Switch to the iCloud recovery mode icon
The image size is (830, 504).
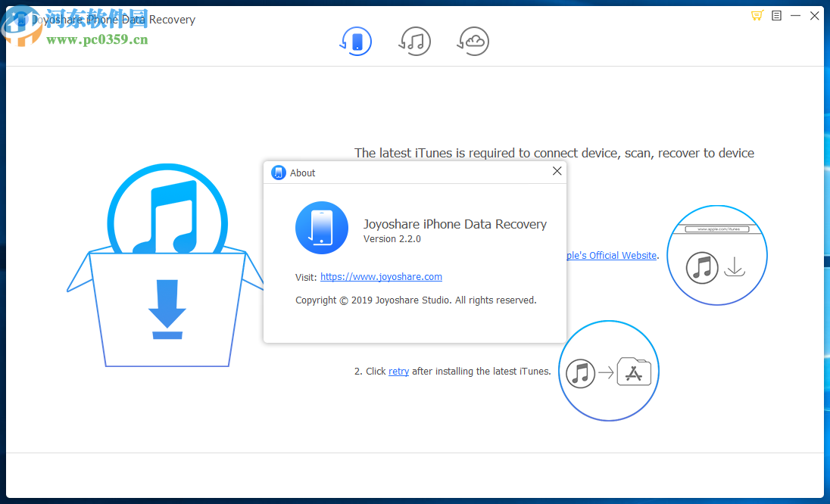pyautogui.click(x=473, y=41)
